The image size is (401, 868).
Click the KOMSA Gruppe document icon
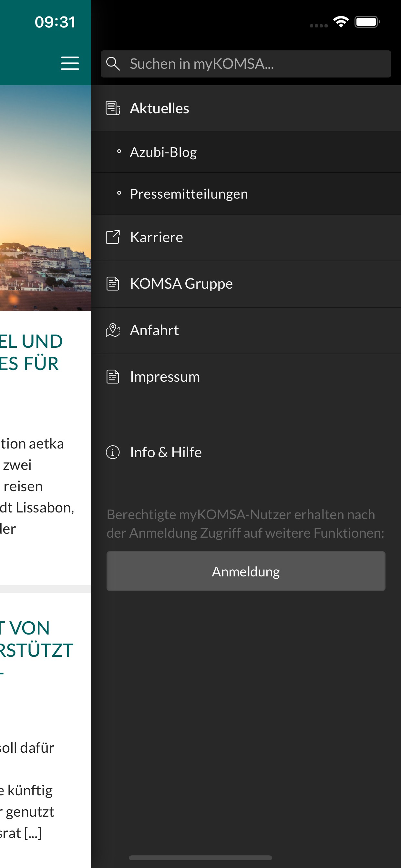pos(113,284)
